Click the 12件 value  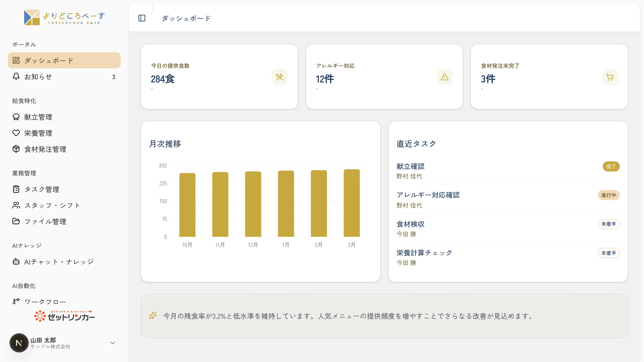tap(325, 79)
